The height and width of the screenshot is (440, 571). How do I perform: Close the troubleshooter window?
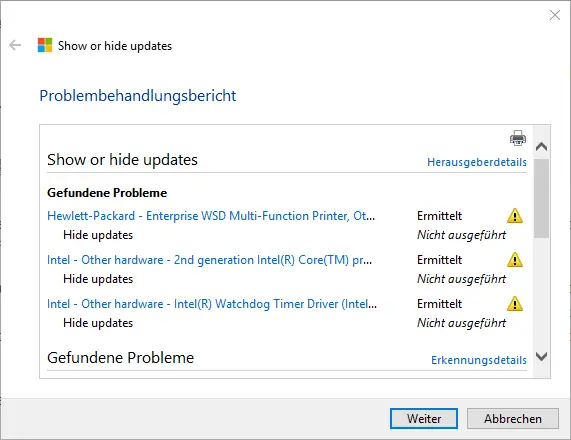[x=555, y=15]
